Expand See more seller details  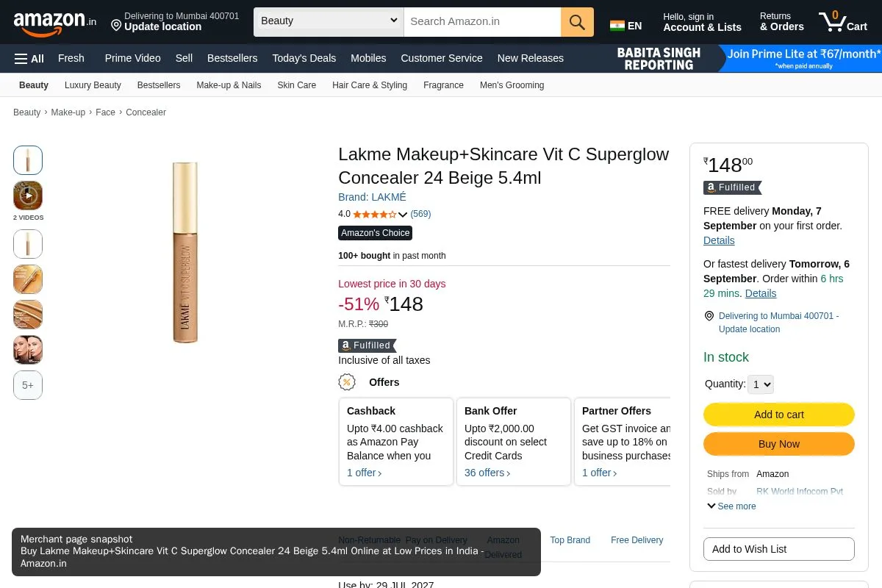click(731, 506)
